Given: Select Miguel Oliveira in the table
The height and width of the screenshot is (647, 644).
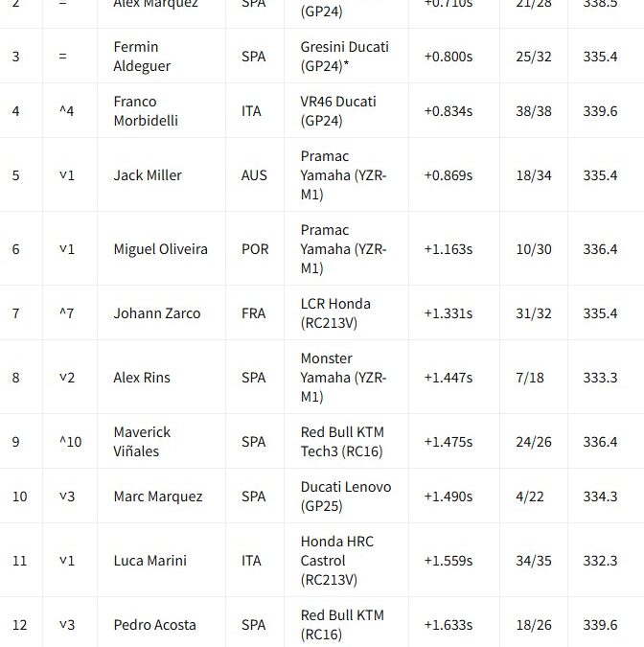Looking at the screenshot, I should [161, 249].
